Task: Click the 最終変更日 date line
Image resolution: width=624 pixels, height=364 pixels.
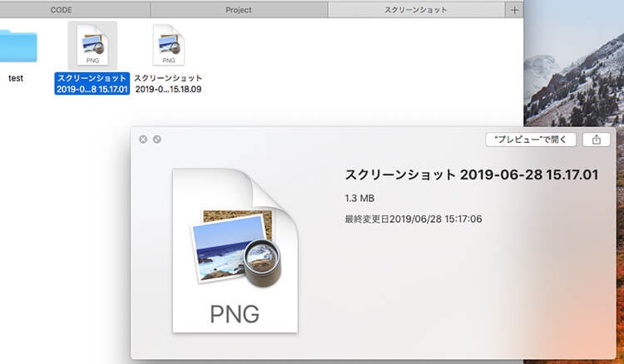Action: [414, 219]
